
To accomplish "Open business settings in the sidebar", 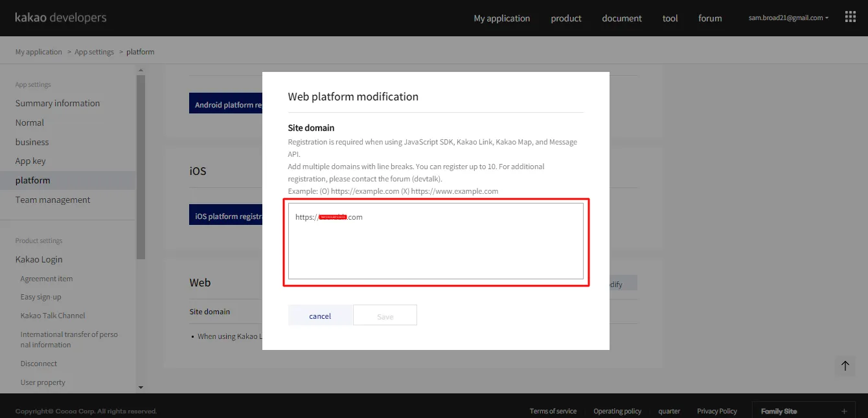I will [x=32, y=142].
